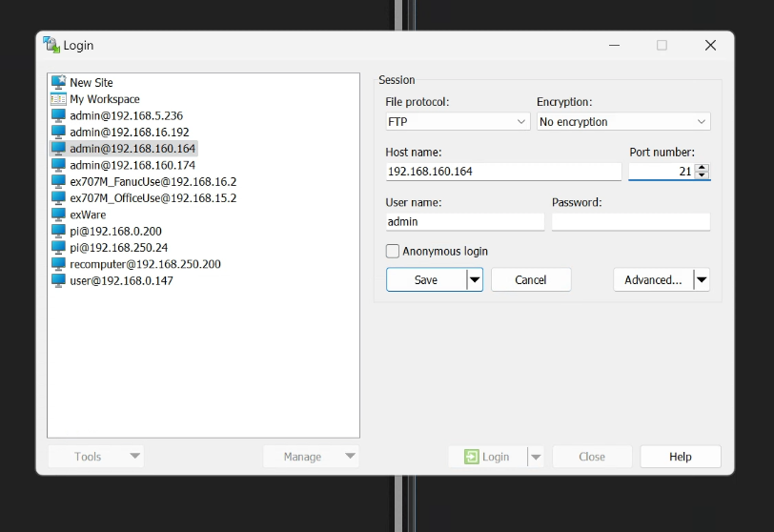
Task: Click the monitor icon for admin@192.168.5.236
Action: (58, 116)
